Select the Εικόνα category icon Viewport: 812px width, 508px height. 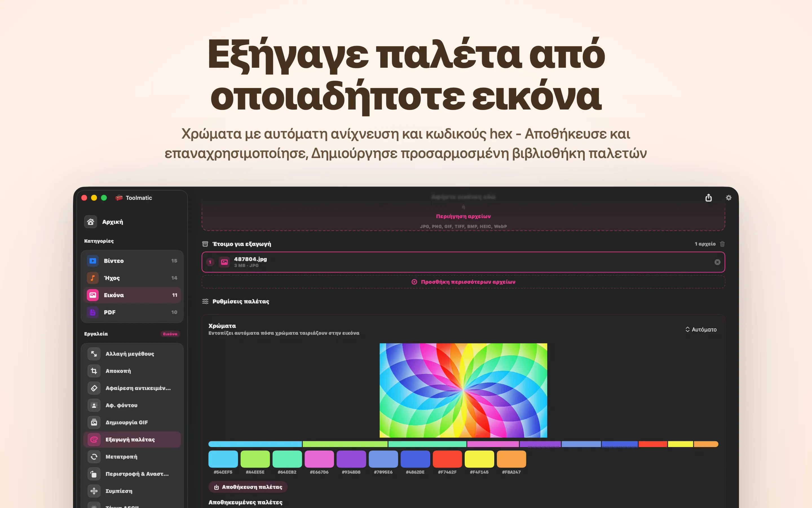click(93, 295)
